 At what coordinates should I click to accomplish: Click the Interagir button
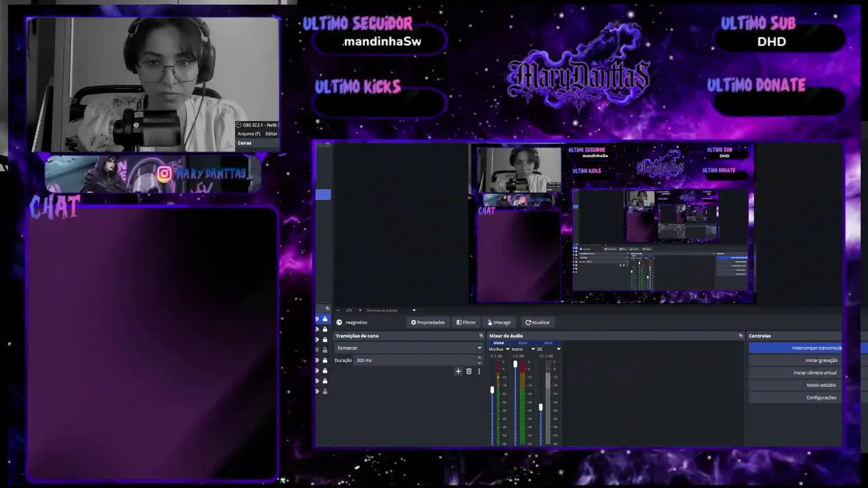[499, 323]
